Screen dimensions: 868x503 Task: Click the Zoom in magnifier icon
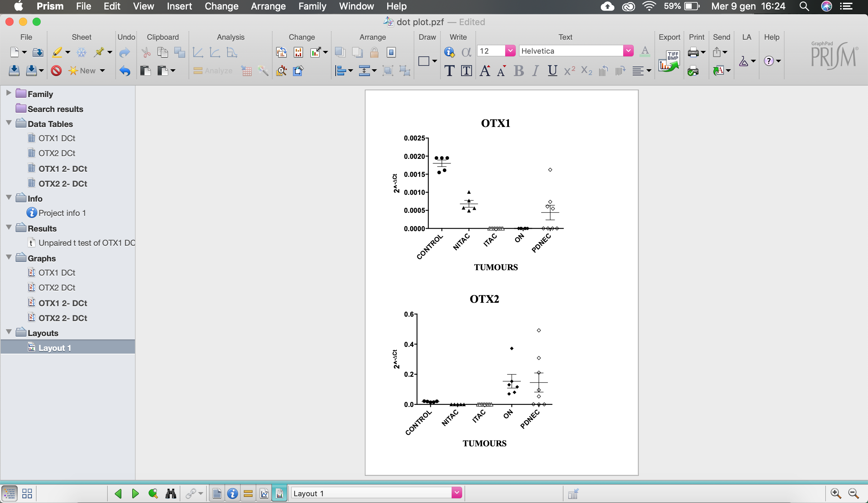tap(836, 493)
